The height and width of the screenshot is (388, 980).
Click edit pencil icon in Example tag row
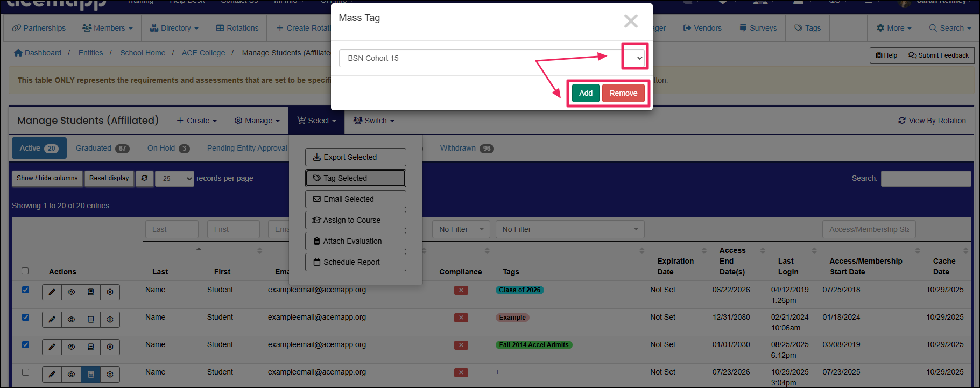click(x=52, y=320)
